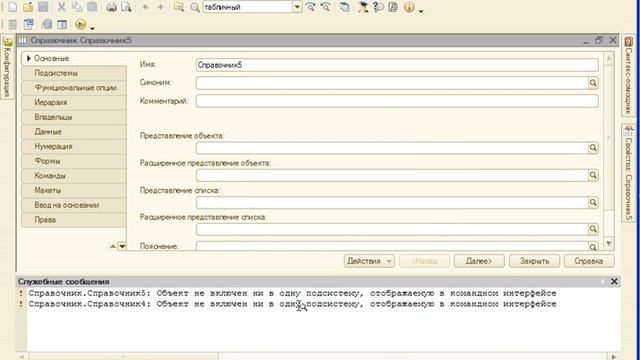The height and width of the screenshot is (360, 640).
Task: Open a file with the folder icon
Action: (28, 7)
